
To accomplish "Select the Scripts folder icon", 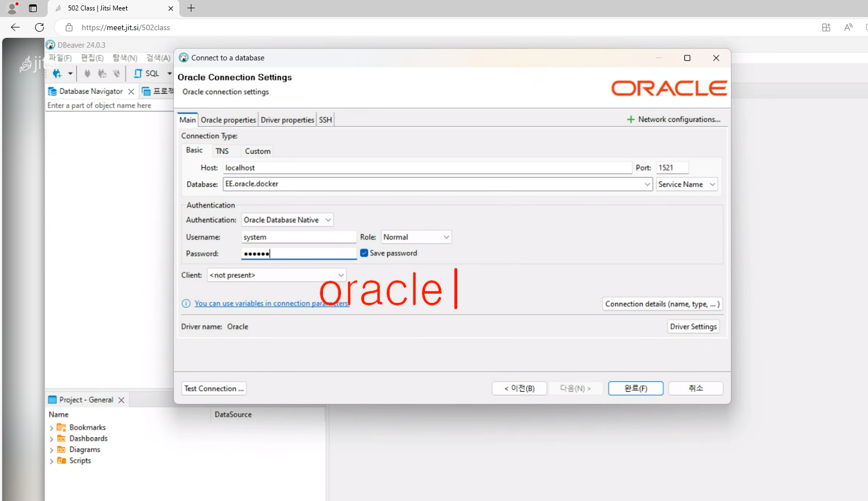I will coord(61,460).
